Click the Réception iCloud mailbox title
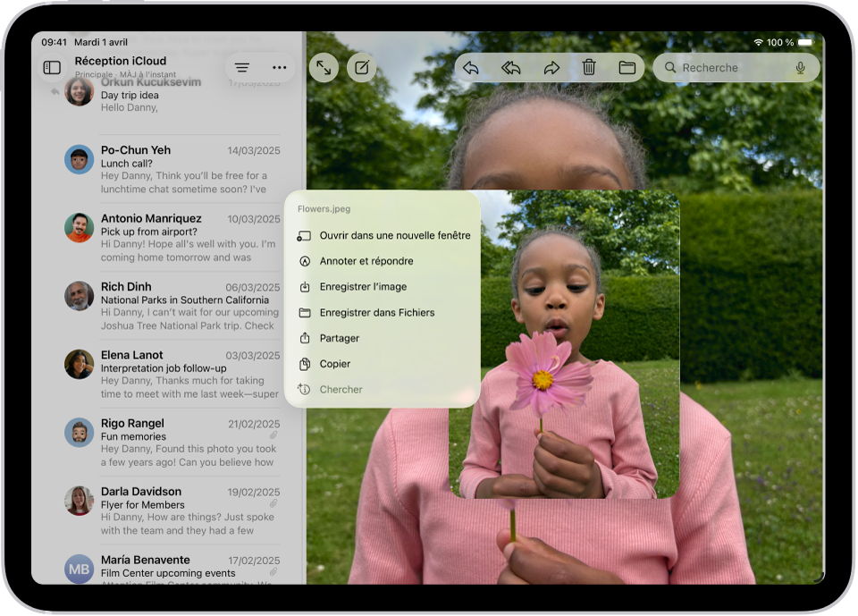 click(121, 61)
